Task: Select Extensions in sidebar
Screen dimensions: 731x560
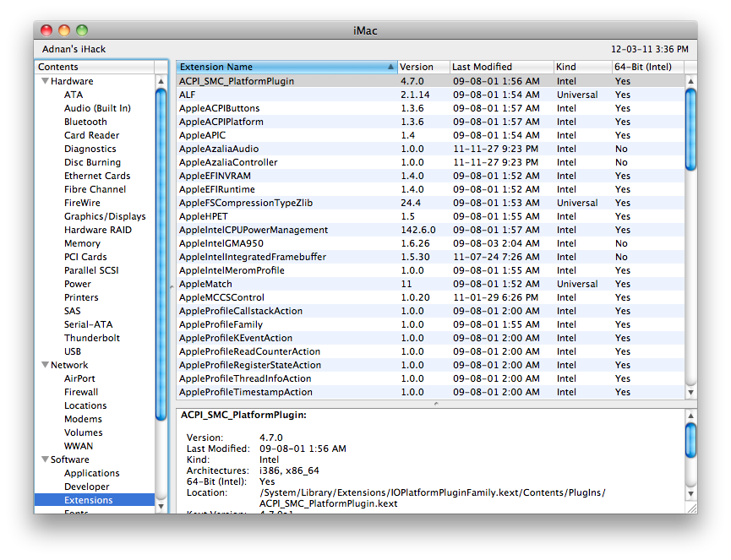Action: coord(95,500)
